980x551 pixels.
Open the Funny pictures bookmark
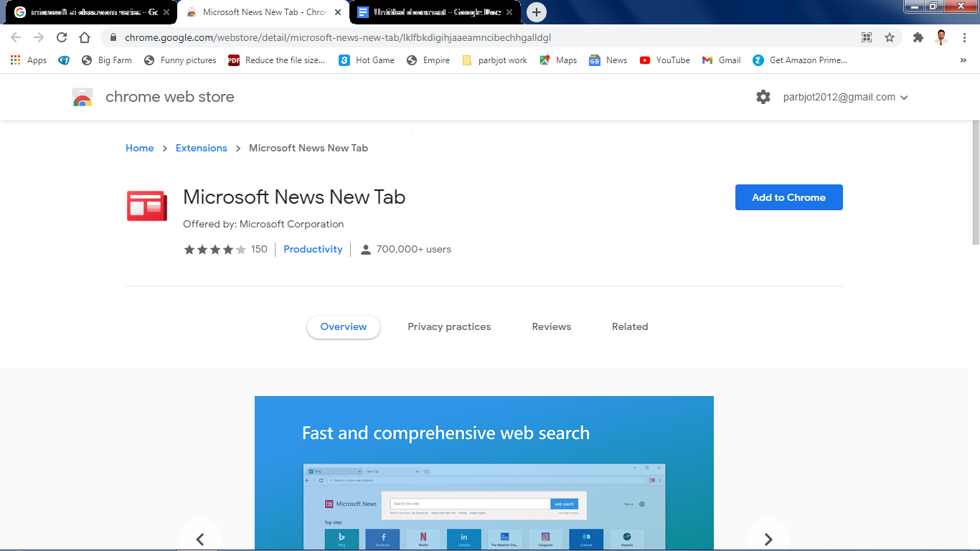(x=180, y=60)
